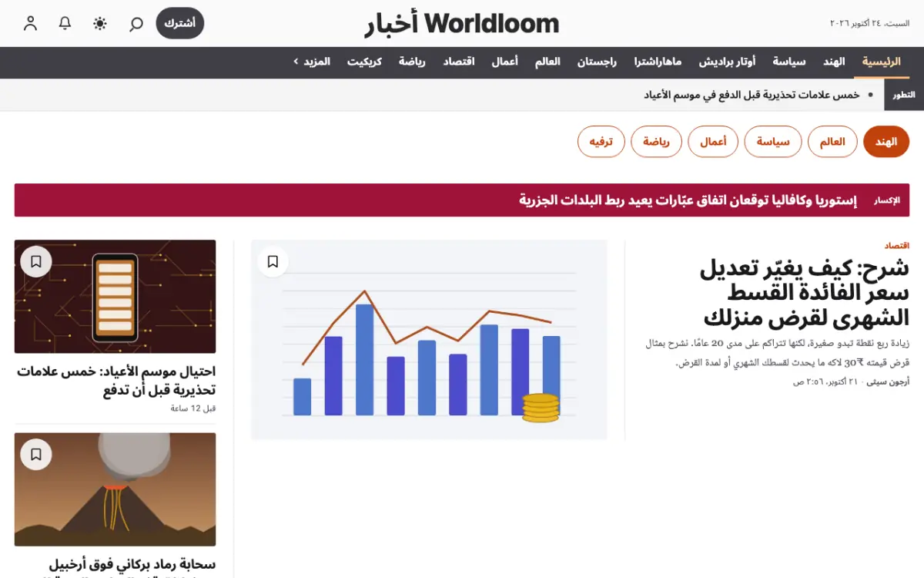This screenshot has height=578, width=924.
Task: Click author name أرجون سيتي
Action: (888, 382)
